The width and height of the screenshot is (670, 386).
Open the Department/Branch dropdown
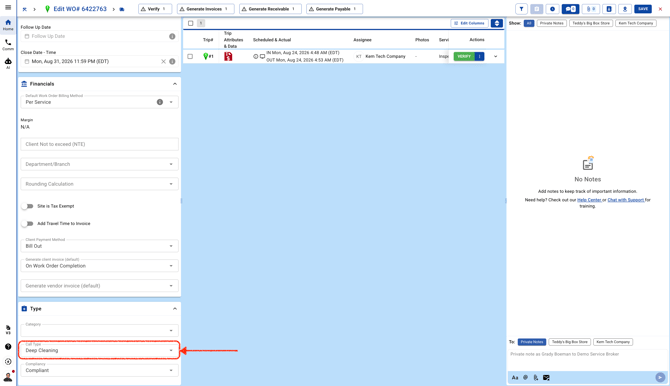click(x=100, y=164)
